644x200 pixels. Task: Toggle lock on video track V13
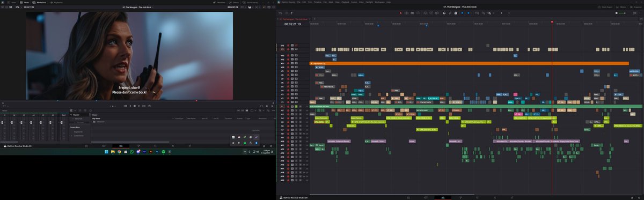pos(288,56)
